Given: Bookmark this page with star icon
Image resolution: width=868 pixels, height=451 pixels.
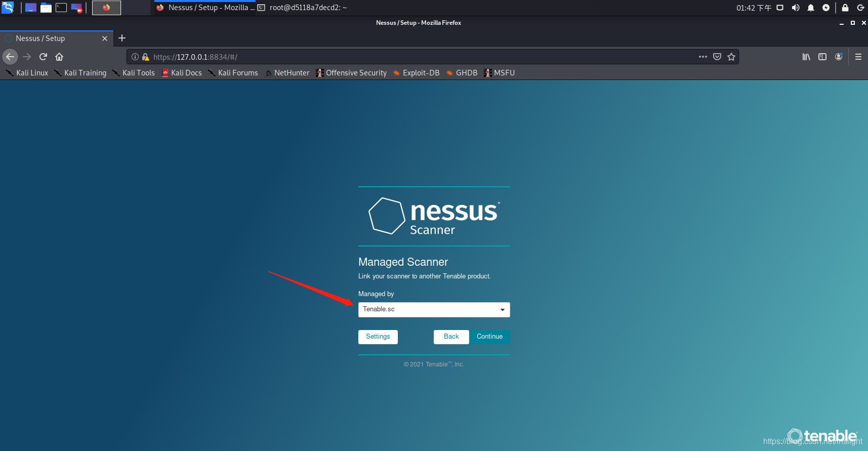Looking at the screenshot, I should pos(731,57).
